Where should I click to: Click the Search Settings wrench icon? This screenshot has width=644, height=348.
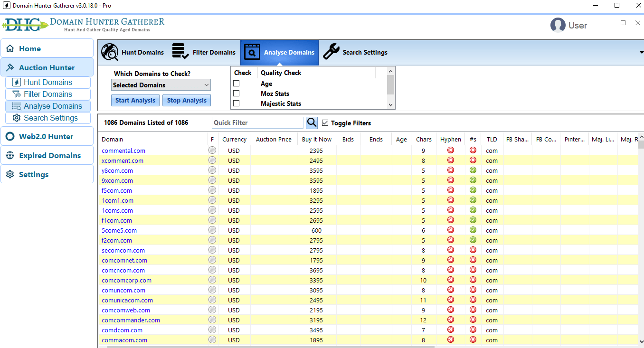331,52
